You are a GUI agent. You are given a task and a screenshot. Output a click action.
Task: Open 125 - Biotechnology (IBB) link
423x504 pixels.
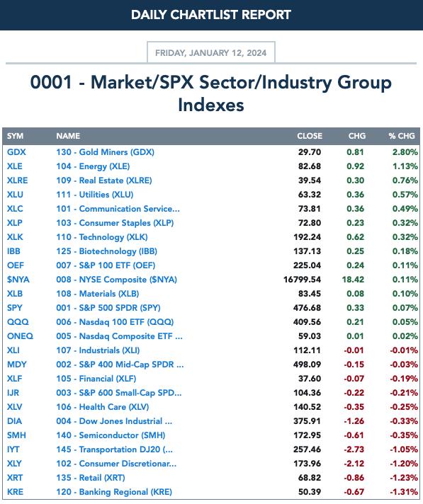106,251
